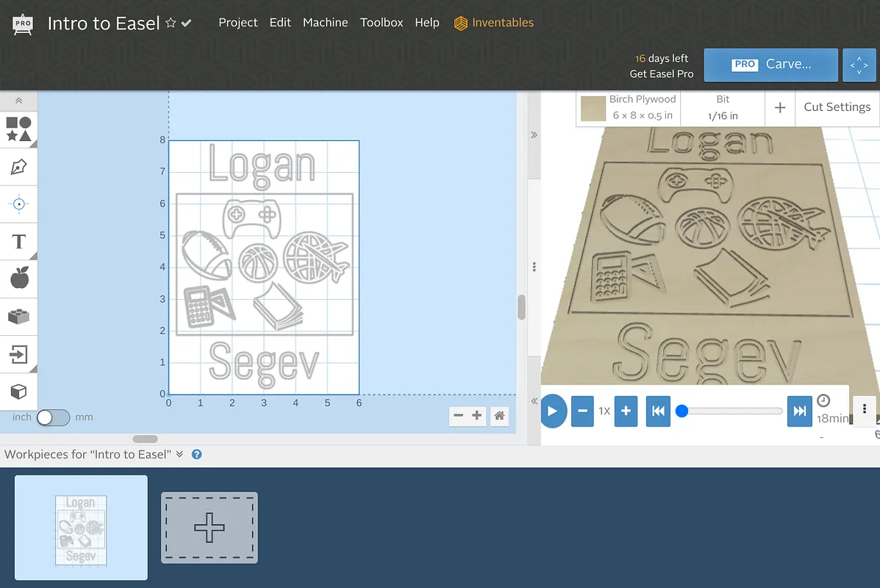This screenshot has width=880, height=588.
Task: Click the Carve button
Action: pyautogui.click(x=770, y=65)
